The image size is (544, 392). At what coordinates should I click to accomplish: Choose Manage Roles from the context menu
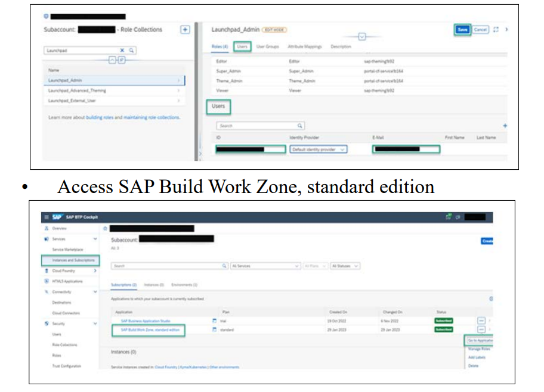coord(479,349)
